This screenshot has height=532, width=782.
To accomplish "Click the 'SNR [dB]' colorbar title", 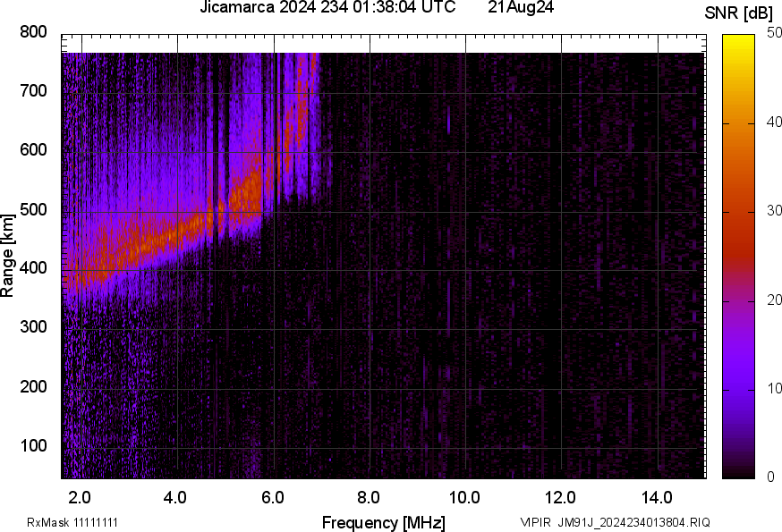I will [x=739, y=13].
